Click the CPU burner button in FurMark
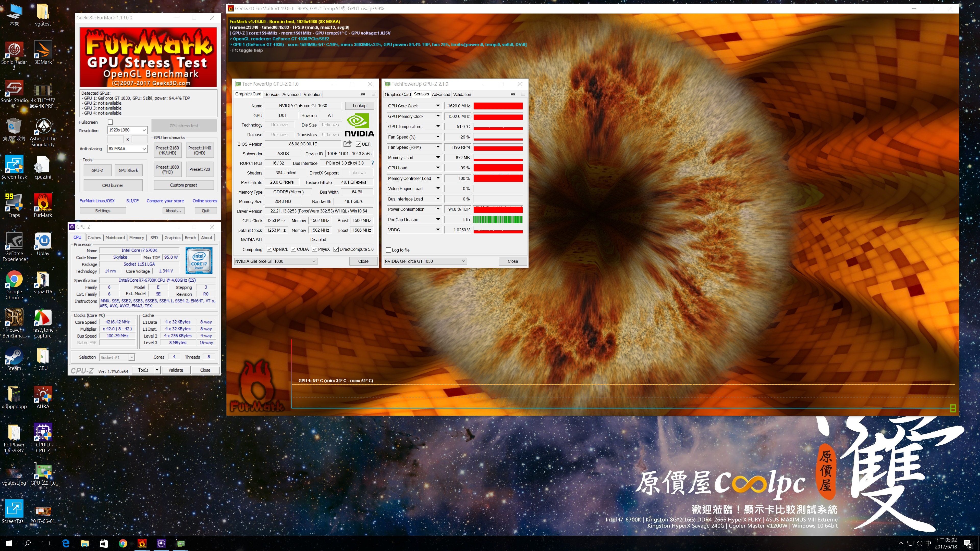This screenshot has width=980, height=551. pos(113,185)
